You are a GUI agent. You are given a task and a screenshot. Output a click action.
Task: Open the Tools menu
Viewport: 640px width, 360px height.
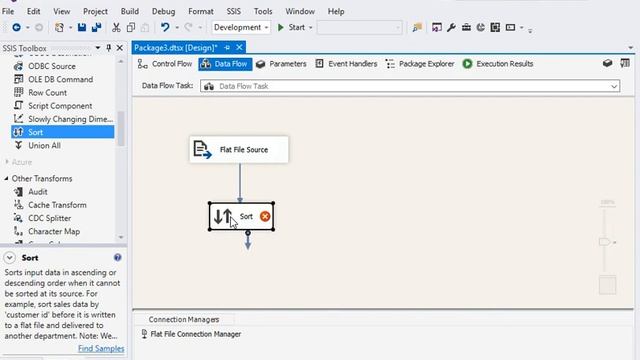point(263,11)
